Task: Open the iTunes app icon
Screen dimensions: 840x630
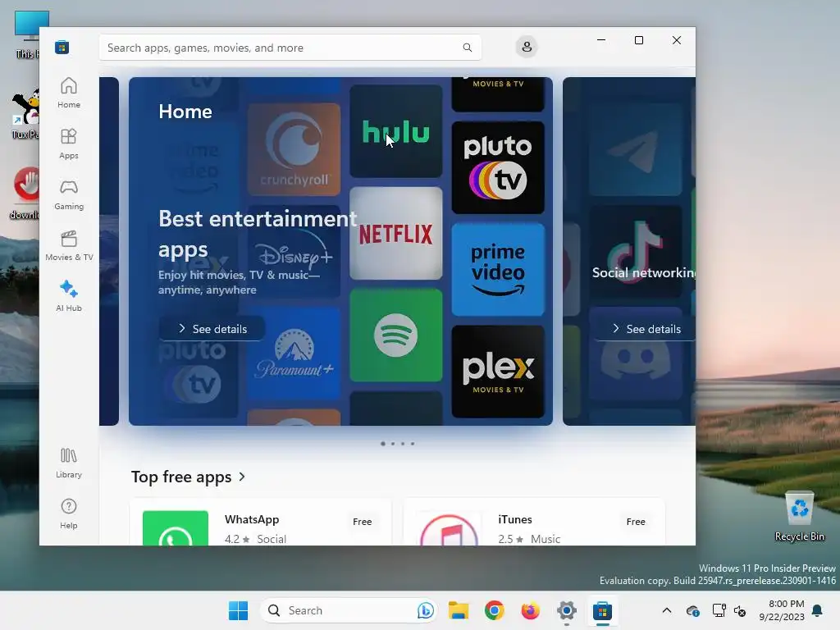Action: click(449, 529)
